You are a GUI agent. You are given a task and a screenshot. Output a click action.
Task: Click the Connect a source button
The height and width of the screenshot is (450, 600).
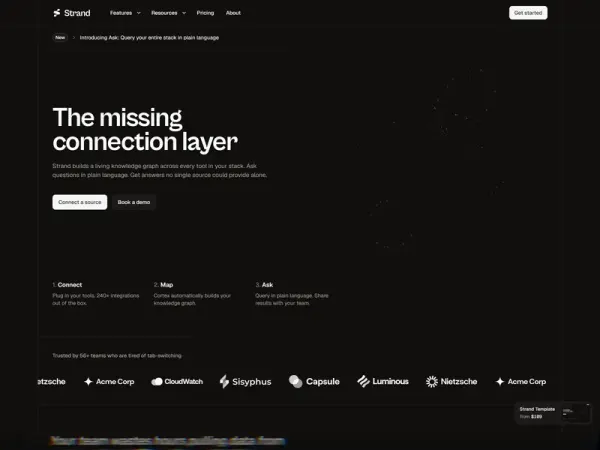[80, 202]
